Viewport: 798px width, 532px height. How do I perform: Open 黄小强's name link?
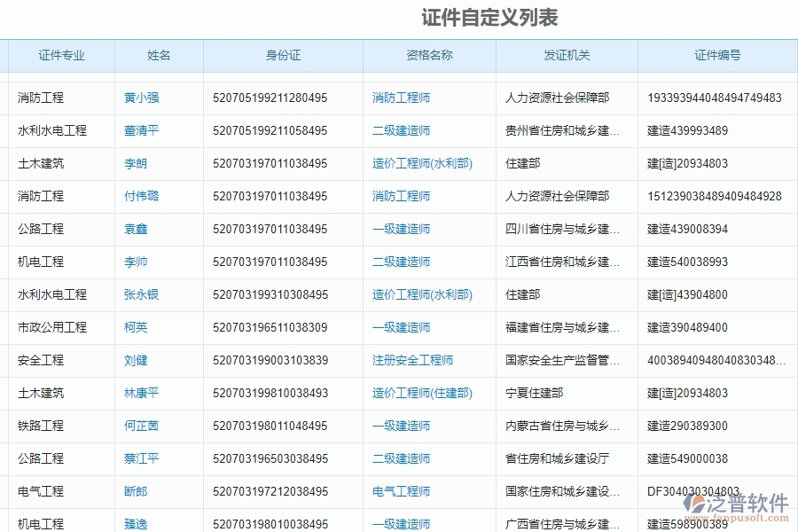141,98
